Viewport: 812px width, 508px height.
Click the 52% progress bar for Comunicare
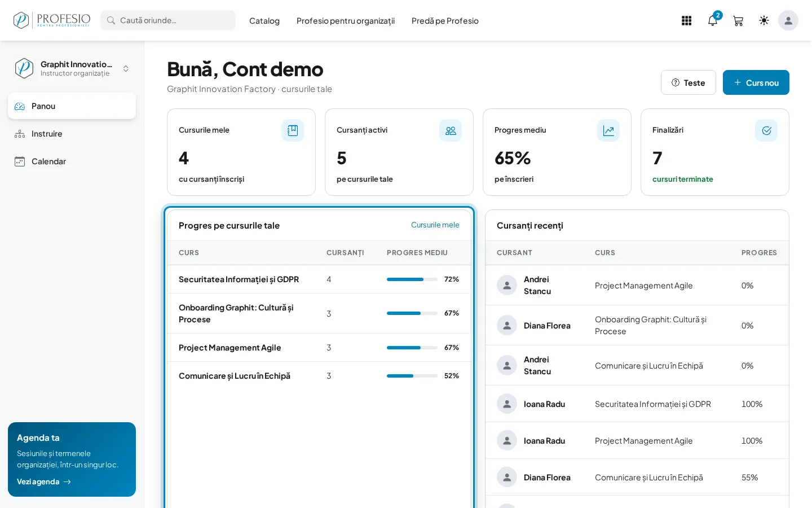412,376
